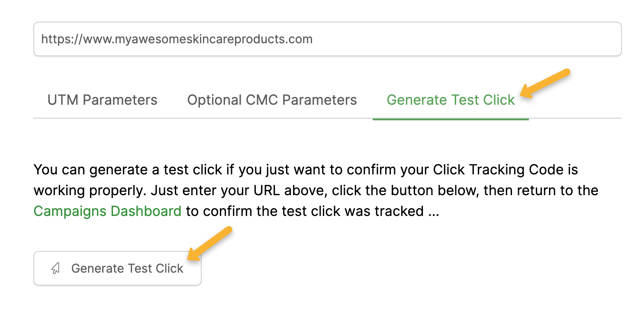The height and width of the screenshot is (309, 644).
Task: Click the "Test Click" text on the bottom button
Action: click(x=155, y=268)
